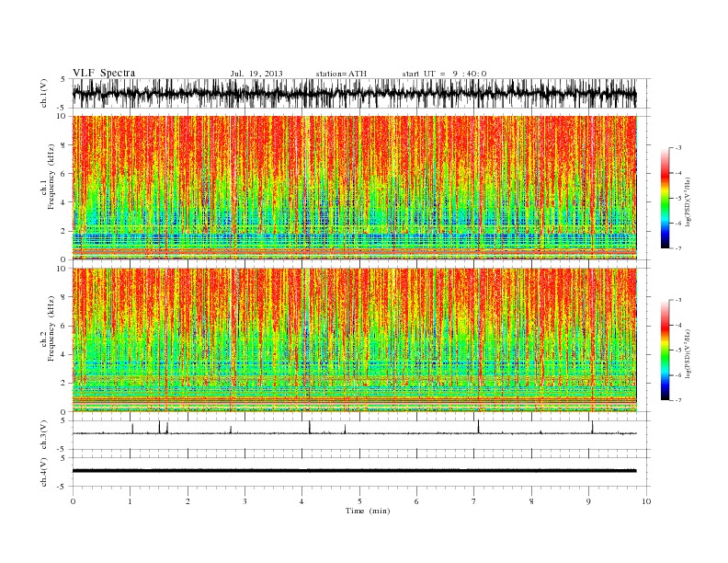
Task: Click time axis tick label "9"
Action: [x=588, y=501]
